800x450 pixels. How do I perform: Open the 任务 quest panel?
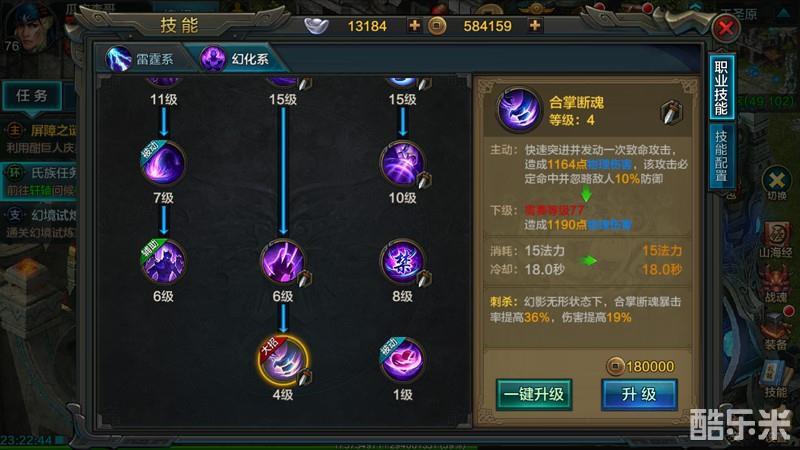32,95
